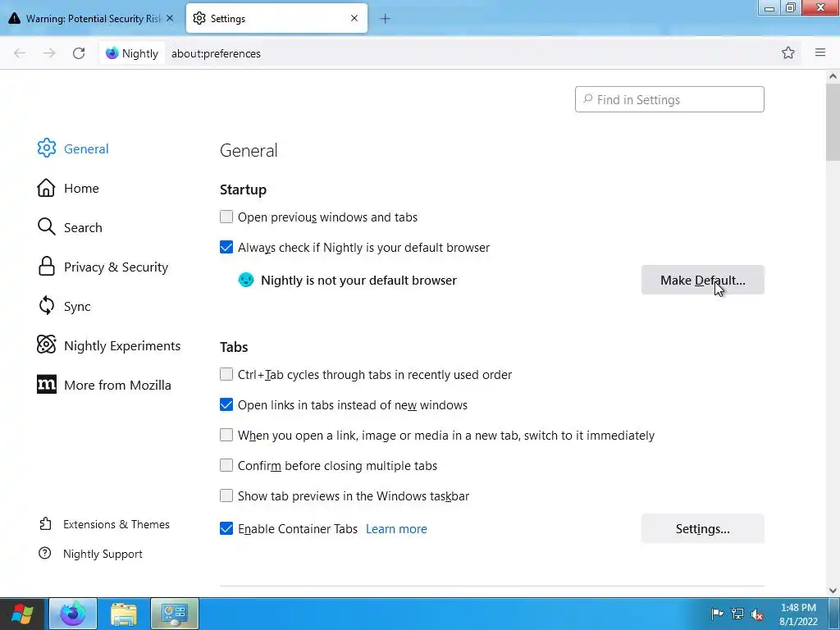Click the network tray icon
Viewport: 840px width, 630px height.
click(737, 614)
